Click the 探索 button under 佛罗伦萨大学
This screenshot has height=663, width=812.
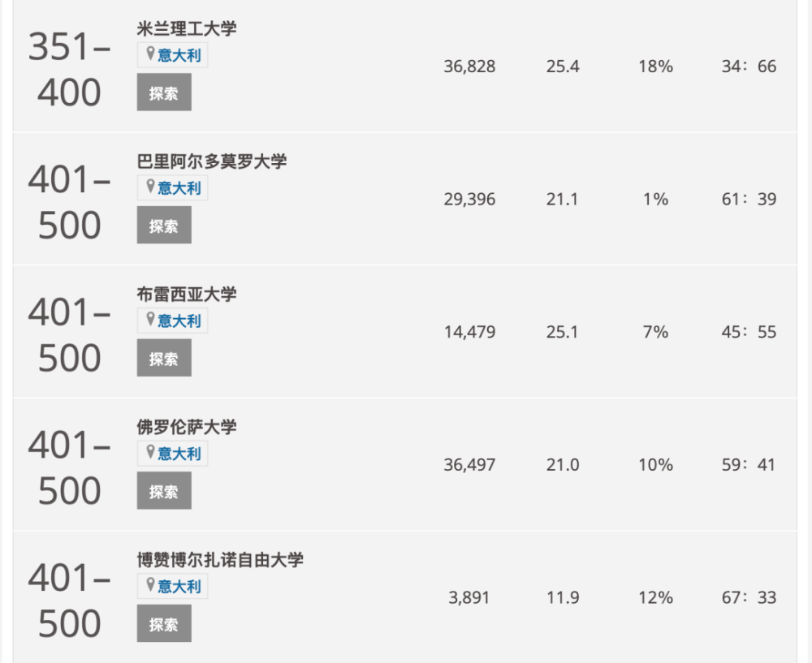164,491
